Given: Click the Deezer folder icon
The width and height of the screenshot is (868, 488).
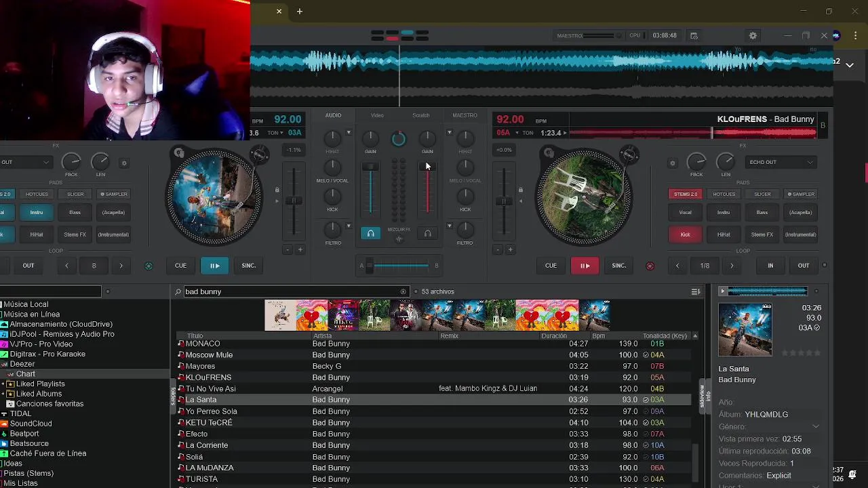Looking at the screenshot, I should (4, 364).
